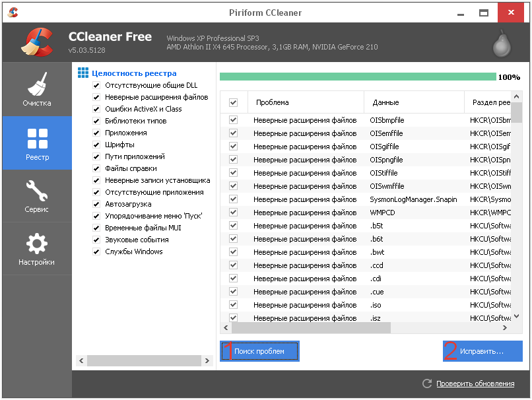The width and height of the screenshot is (532, 400).
Task: Click the CCleaner logo in the header
Action: 36,42
